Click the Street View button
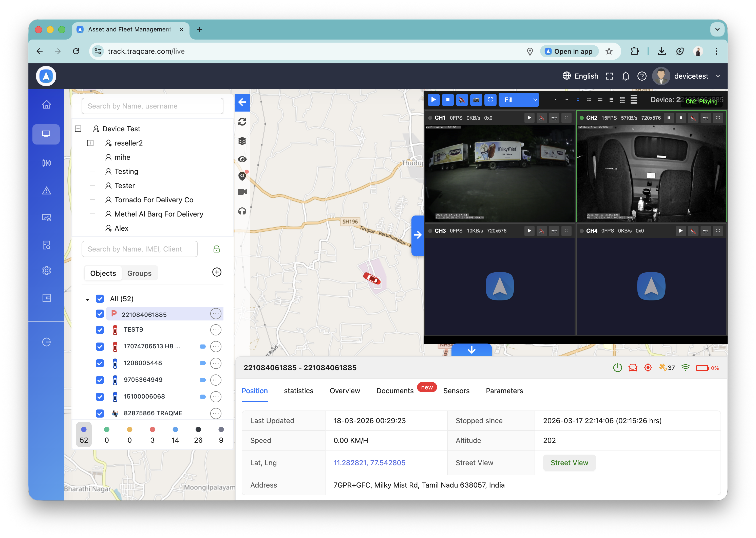This screenshot has width=756, height=538. click(x=569, y=463)
